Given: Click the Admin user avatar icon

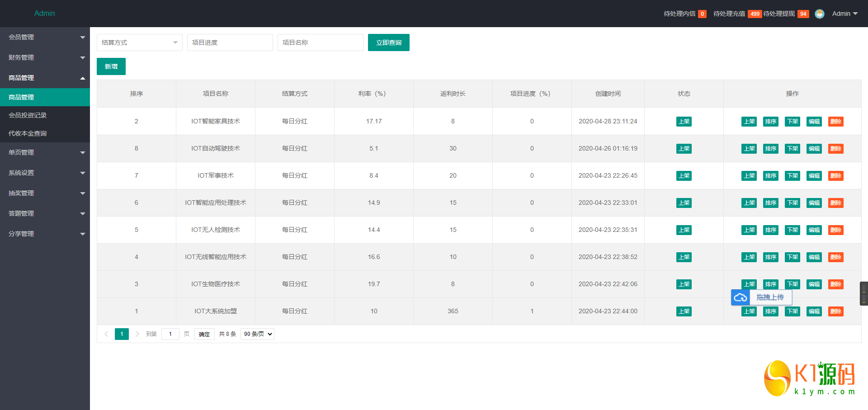Looking at the screenshot, I should [820, 14].
